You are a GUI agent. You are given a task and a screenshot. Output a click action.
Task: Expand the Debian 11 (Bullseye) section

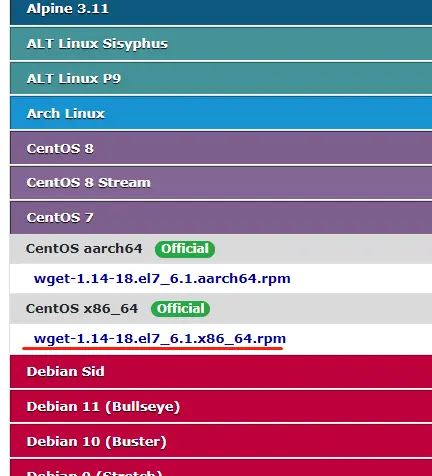(221, 406)
